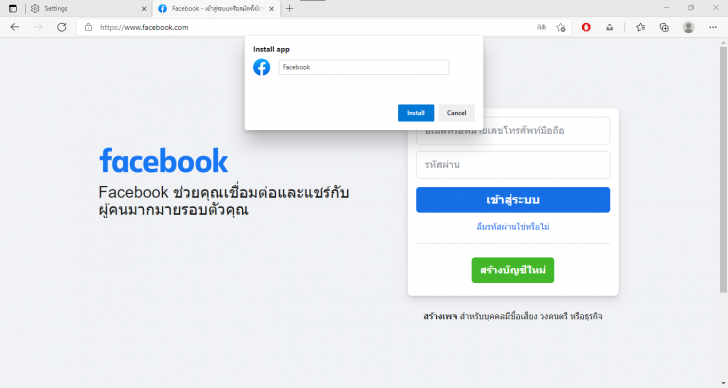The width and height of the screenshot is (728, 388).
Task: Refresh the Facebook page
Action: tap(62, 27)
